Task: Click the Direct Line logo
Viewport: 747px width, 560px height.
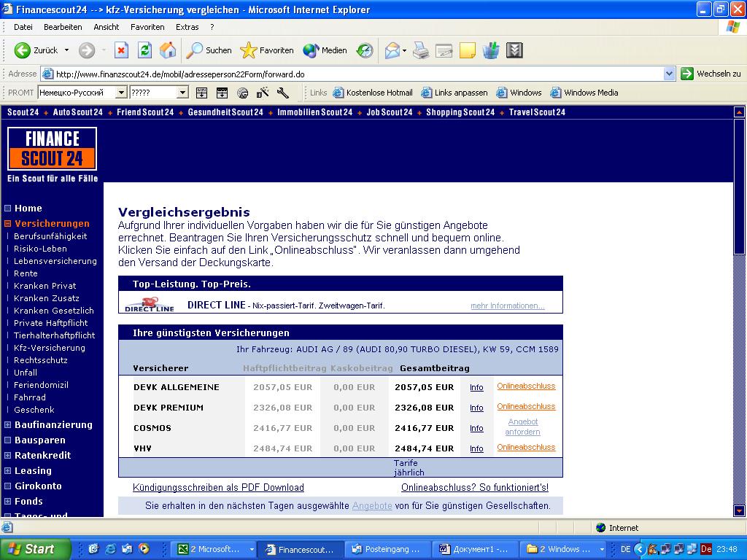Action: click(x=150, y=305)
